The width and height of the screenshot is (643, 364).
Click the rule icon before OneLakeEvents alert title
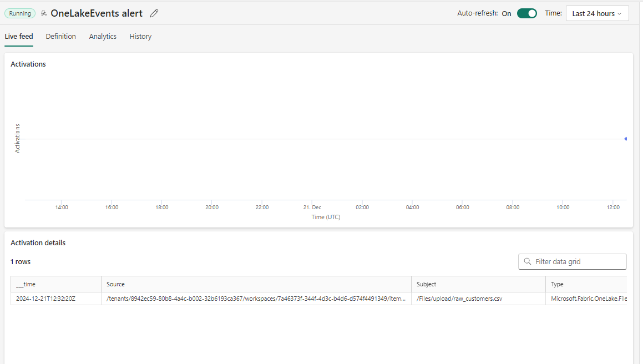(43, 13)
